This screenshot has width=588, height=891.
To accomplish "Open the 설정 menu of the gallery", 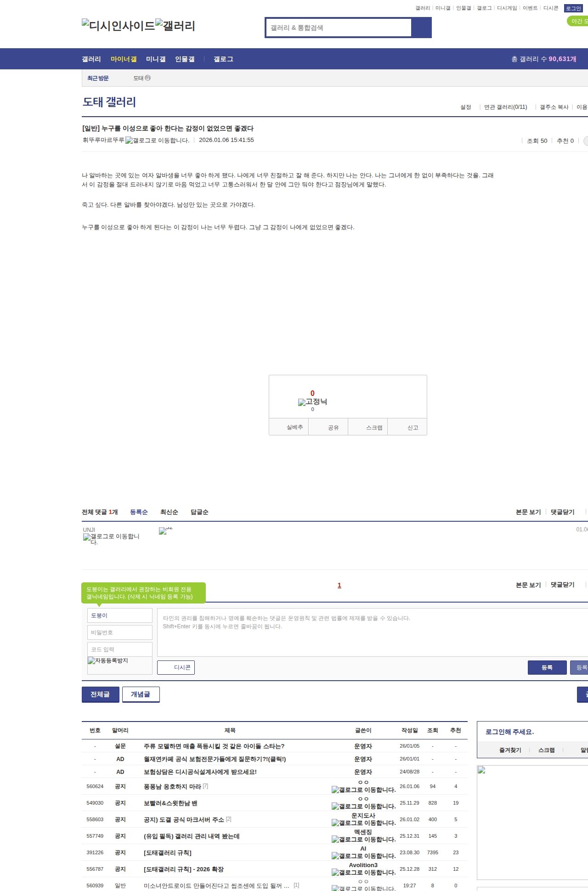I will pos(466,107).
